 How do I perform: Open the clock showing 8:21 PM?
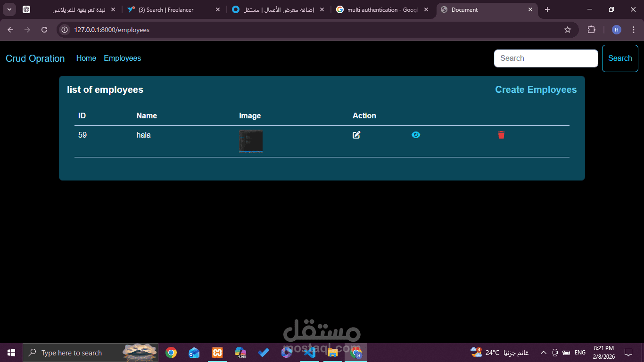603,353
